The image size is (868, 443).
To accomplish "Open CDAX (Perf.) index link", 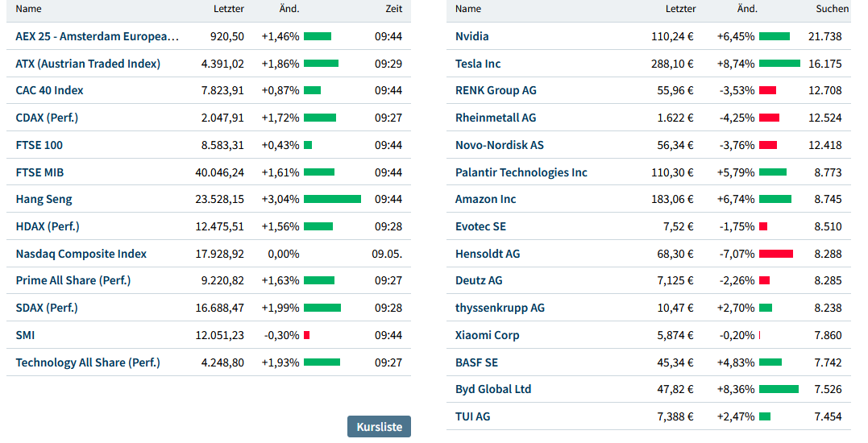I will [47, 118].
